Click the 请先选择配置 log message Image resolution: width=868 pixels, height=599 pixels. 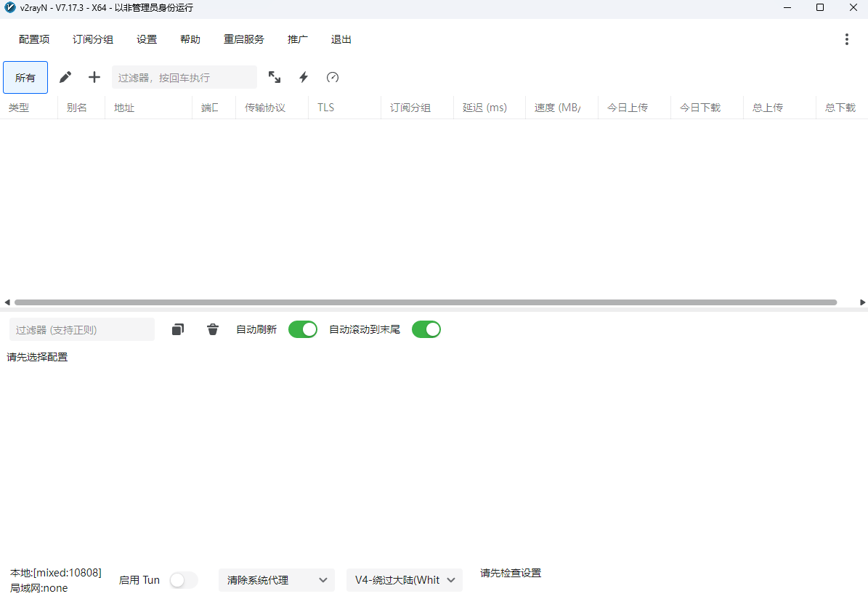click(37, 358)
